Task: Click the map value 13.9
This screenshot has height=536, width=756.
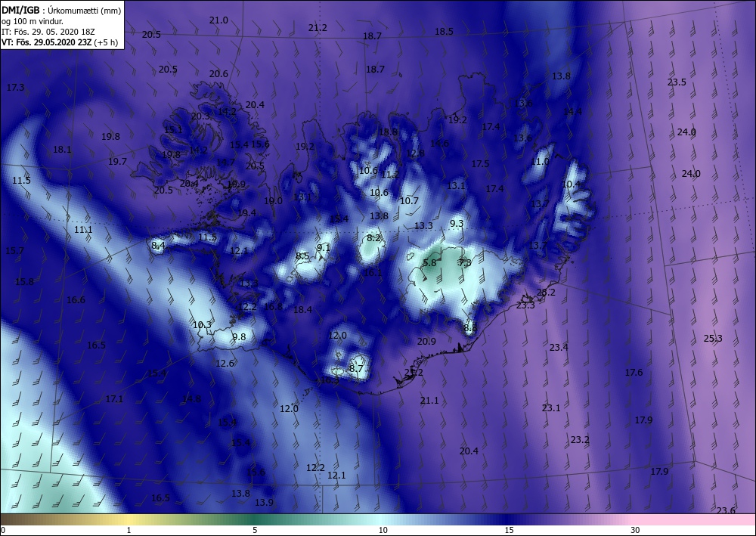Action: (264, 502)
